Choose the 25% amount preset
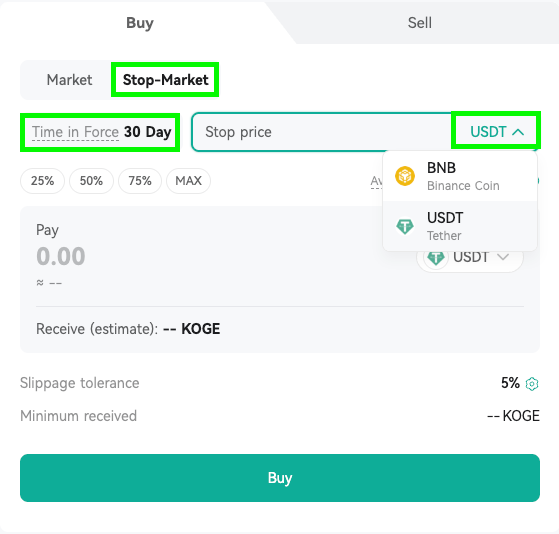The image size is (559, 534). [42, 181]
